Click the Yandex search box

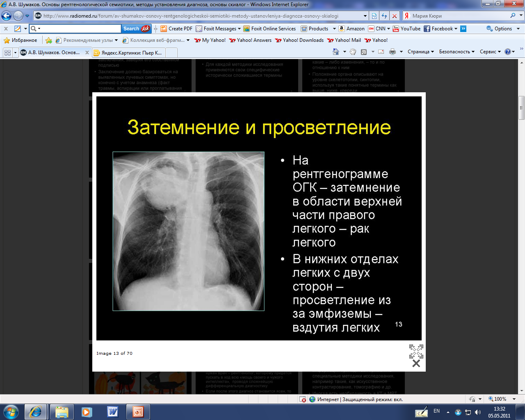tap(459, 16)
